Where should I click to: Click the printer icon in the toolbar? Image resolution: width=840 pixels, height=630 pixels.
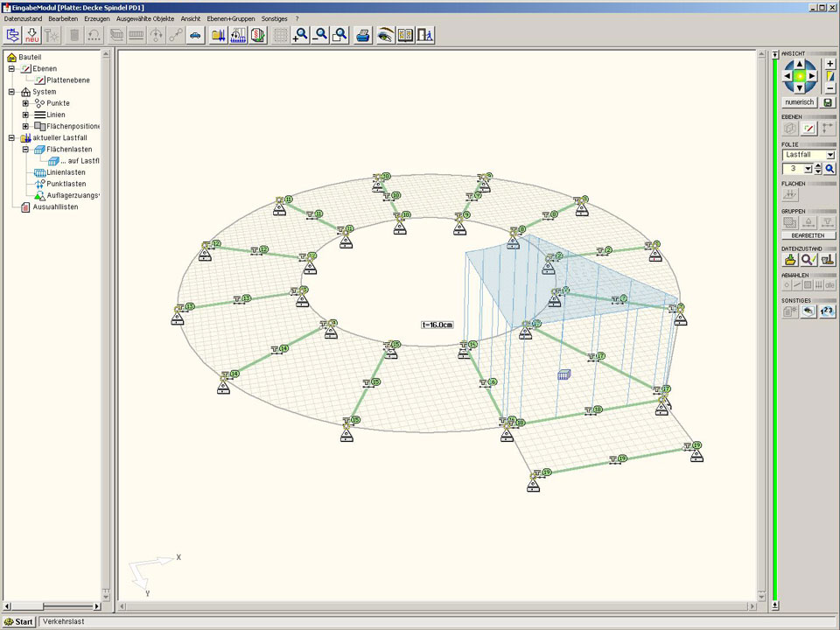363,35
